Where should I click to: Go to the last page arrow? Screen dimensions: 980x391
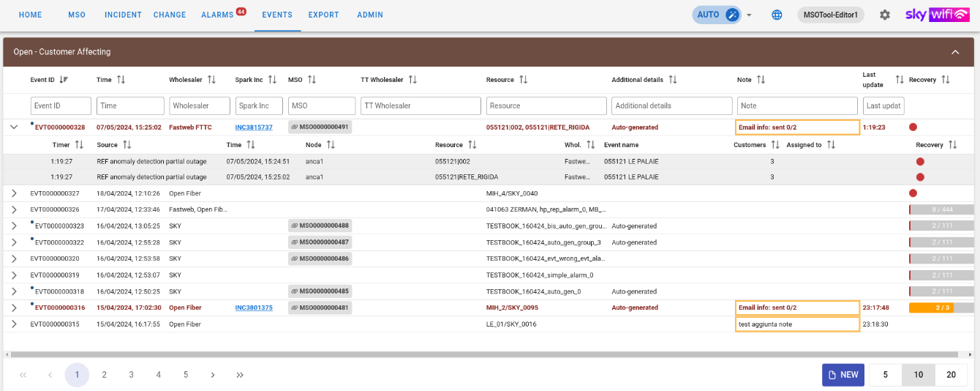(240, 375)
